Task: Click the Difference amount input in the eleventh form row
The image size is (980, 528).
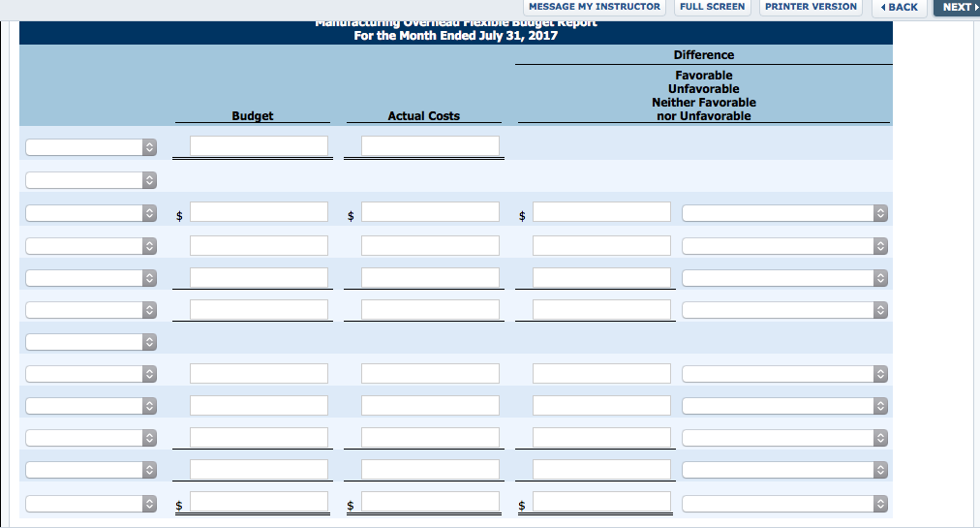Action: click(x=601, y=469)
